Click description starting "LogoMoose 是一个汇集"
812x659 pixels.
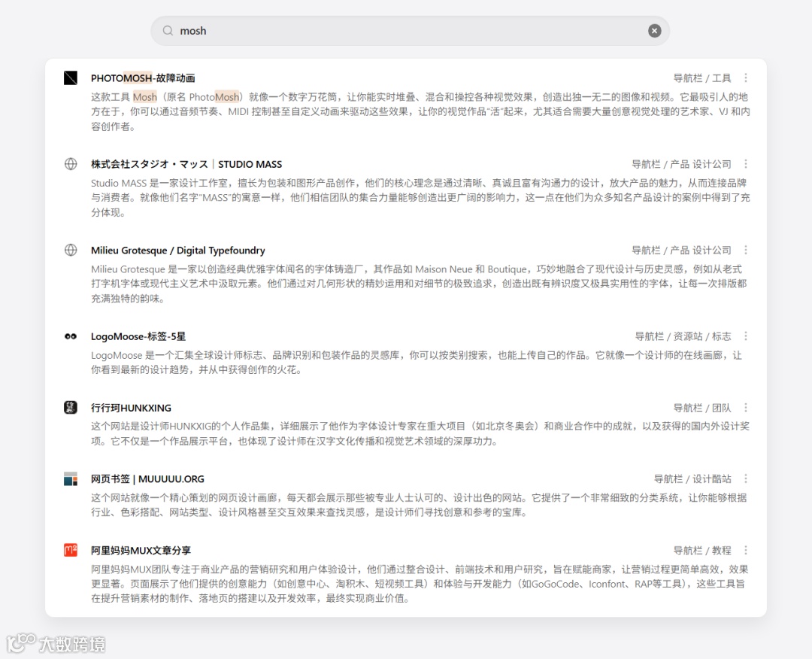point(417,362)
